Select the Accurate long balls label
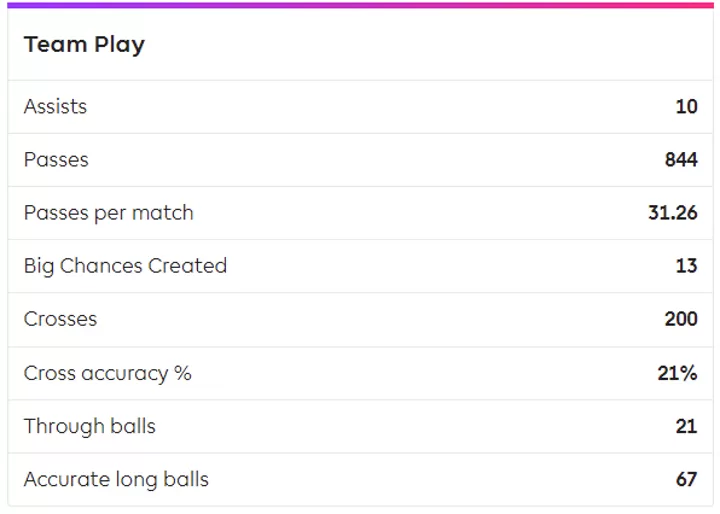720x514 pixels. pos(116,480)
